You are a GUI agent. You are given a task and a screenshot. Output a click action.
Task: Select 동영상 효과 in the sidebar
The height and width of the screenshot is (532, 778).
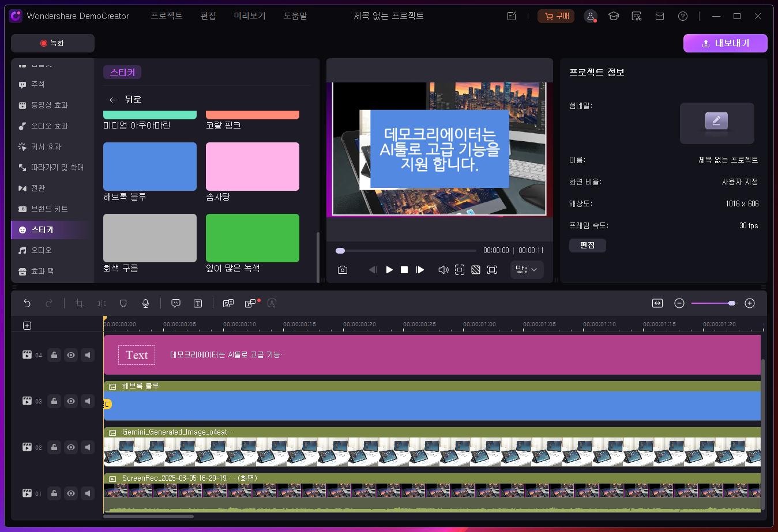tap(52, 105)
